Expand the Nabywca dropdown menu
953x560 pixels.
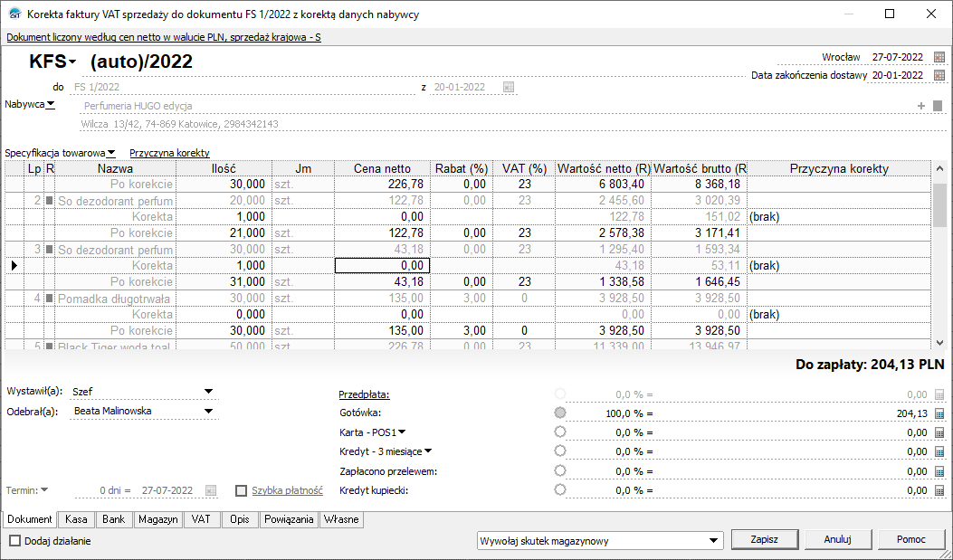pos(51,104)
